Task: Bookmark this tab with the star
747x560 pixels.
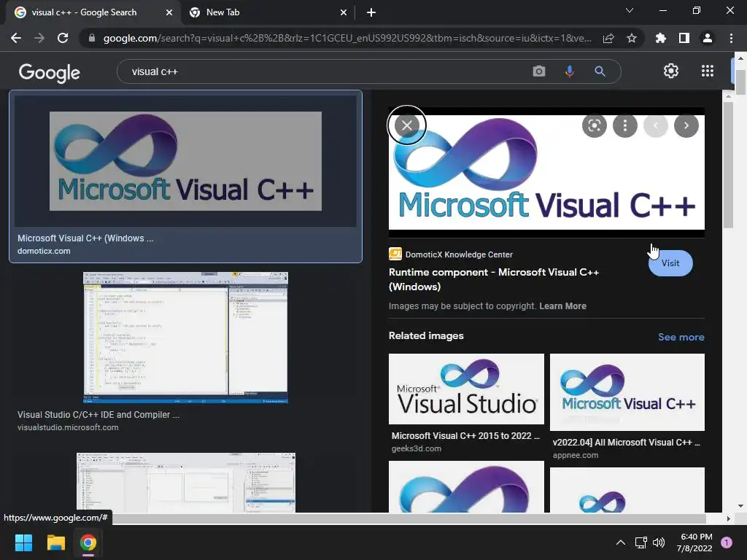Action: [x=632, y=38]
